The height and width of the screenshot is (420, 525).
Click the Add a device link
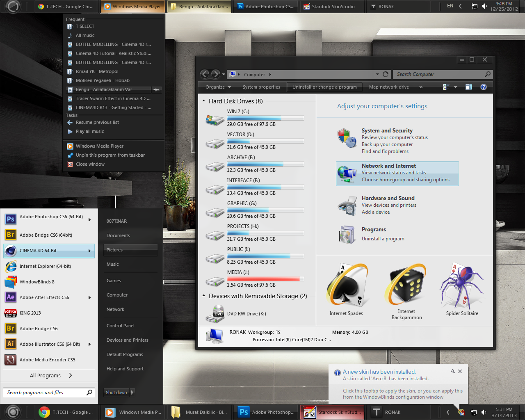pos(376,212)
